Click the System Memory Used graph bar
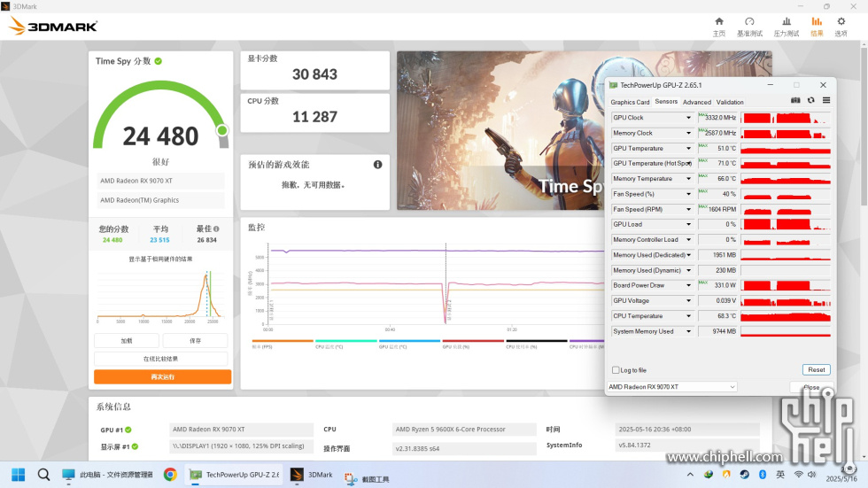 [x=786, y=331]
